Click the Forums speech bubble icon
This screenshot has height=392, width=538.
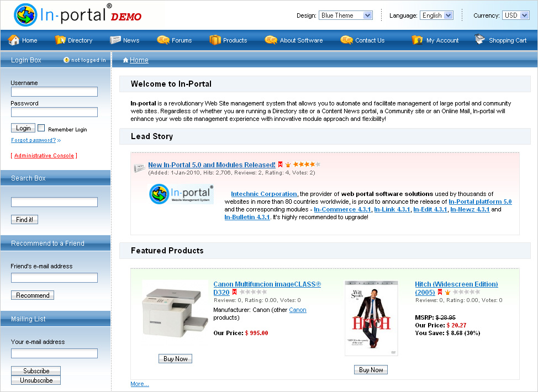[163, 40]
